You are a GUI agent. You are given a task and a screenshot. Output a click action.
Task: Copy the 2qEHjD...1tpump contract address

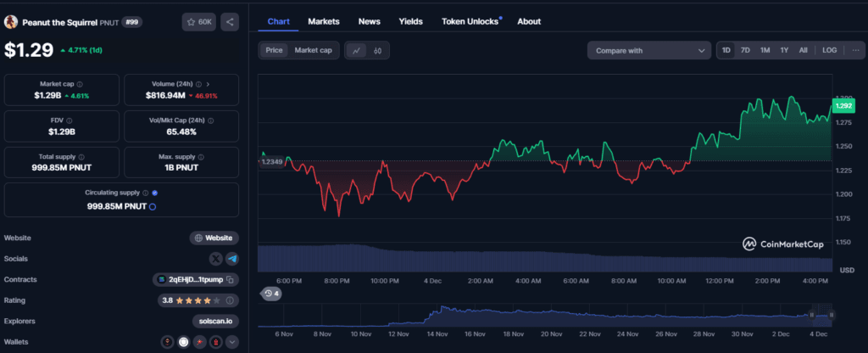pos(230,279)
